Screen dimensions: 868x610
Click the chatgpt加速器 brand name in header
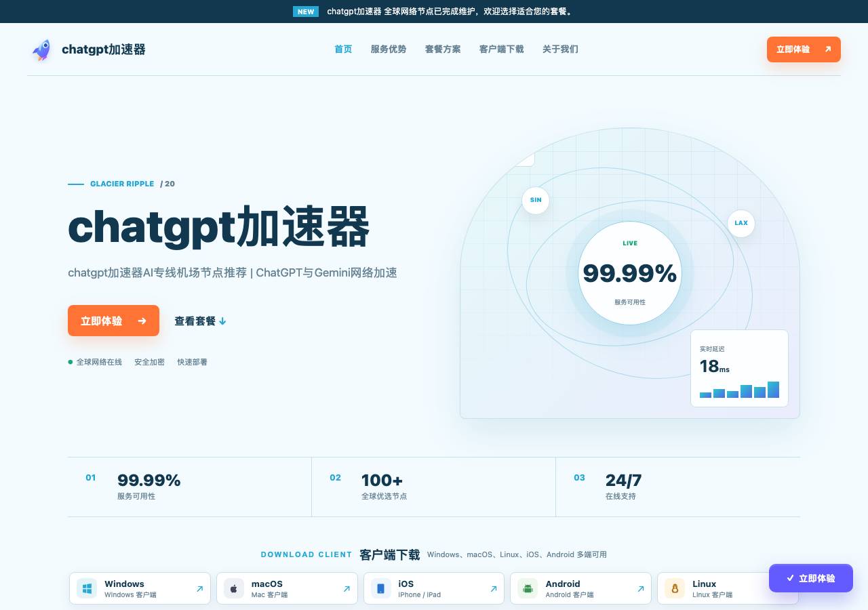click(x=104, y=49)
